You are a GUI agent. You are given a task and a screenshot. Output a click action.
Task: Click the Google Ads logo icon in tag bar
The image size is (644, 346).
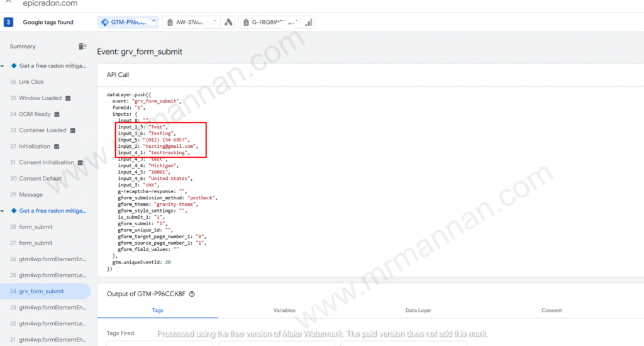pyautogui.click(x=229, y=23)
